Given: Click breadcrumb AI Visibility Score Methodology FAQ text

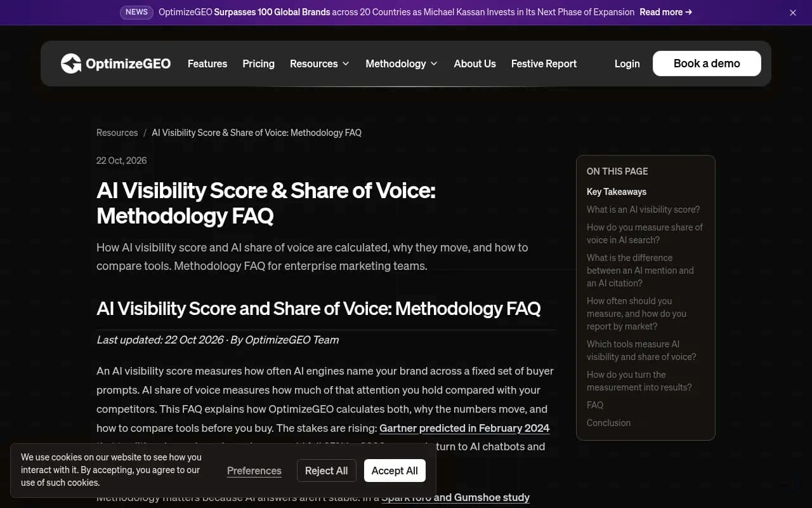Looking at the screenshot, I should click(256, 133).
